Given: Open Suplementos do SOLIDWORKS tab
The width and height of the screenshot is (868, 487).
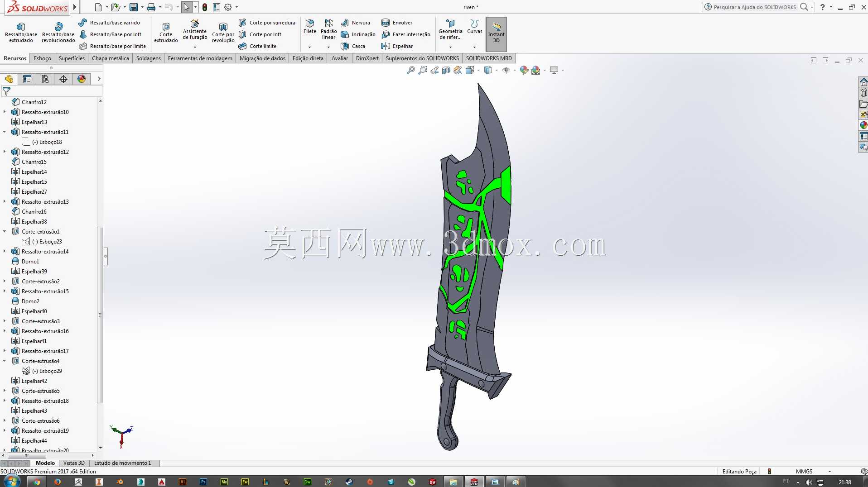Looking at the screenshot, I should tap(422, 58).
